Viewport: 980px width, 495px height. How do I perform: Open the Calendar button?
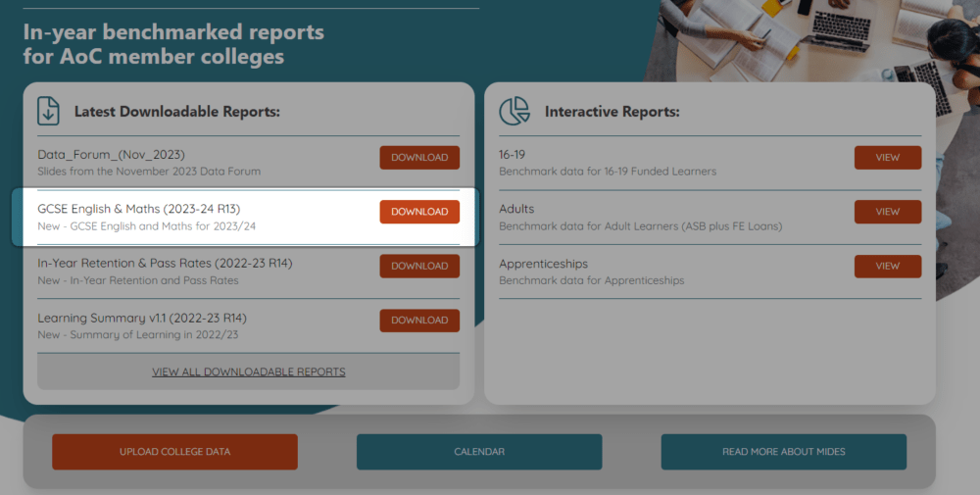tap(479, 452)
